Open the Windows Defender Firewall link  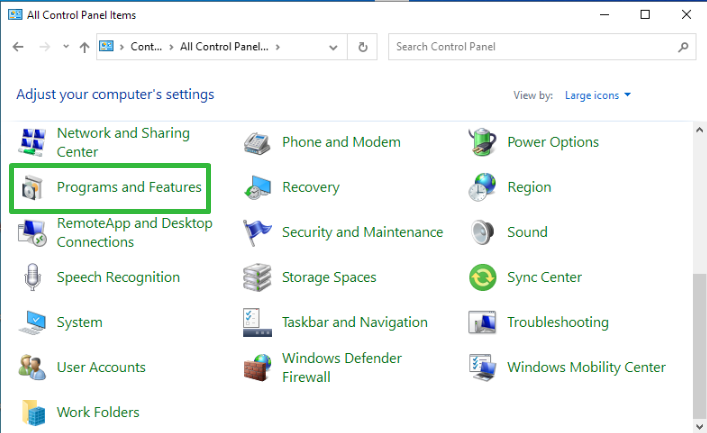click(x=342, y=367)
